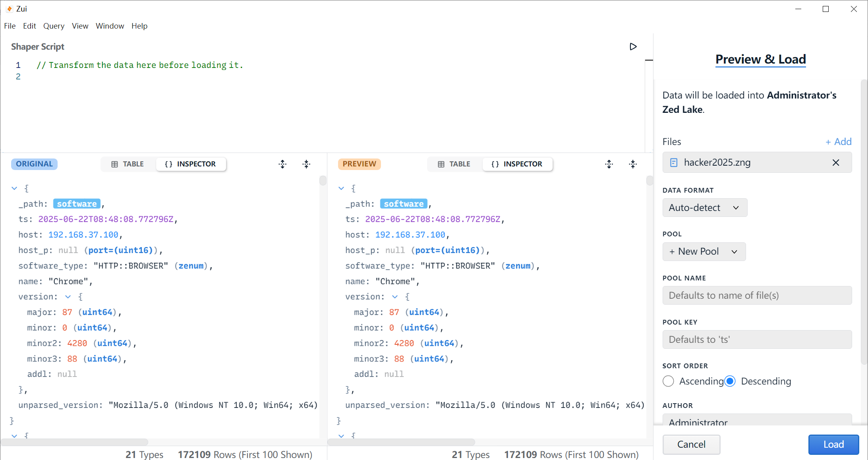The height and width of the screenshot is (460, 868).
Task: Remove hacker2025.zng file with X icon
Action: (x=835, y=162)
